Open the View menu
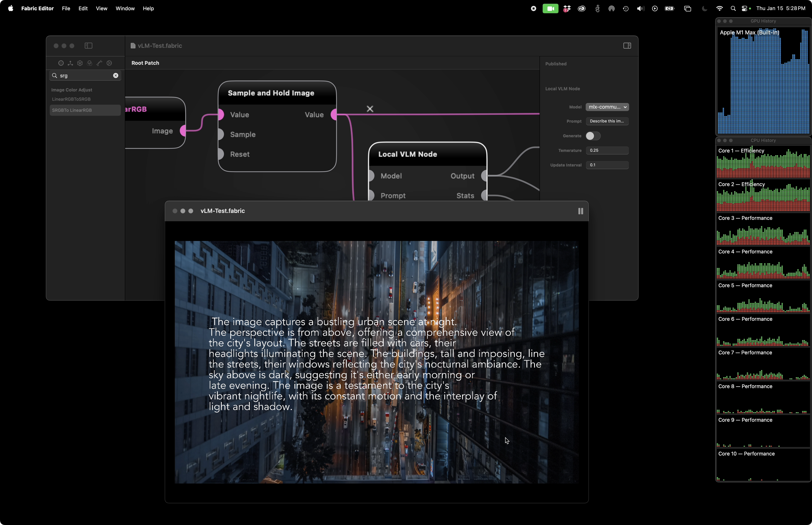 click(x=101, y=8)
